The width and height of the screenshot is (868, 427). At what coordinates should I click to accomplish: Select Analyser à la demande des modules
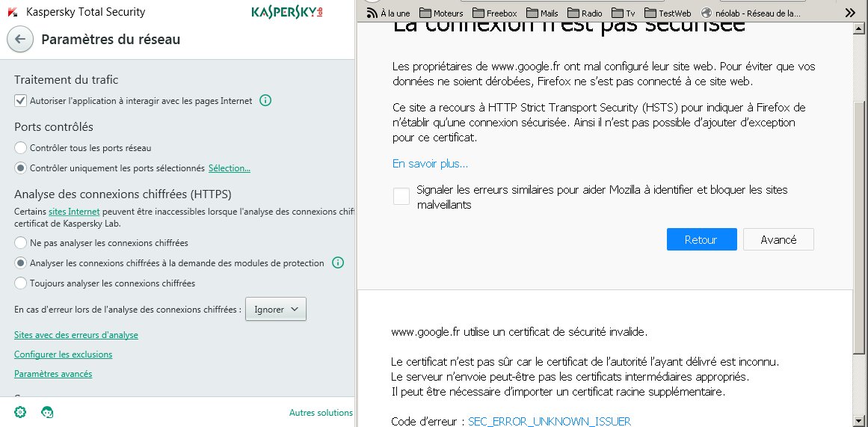tap(20, 262)
